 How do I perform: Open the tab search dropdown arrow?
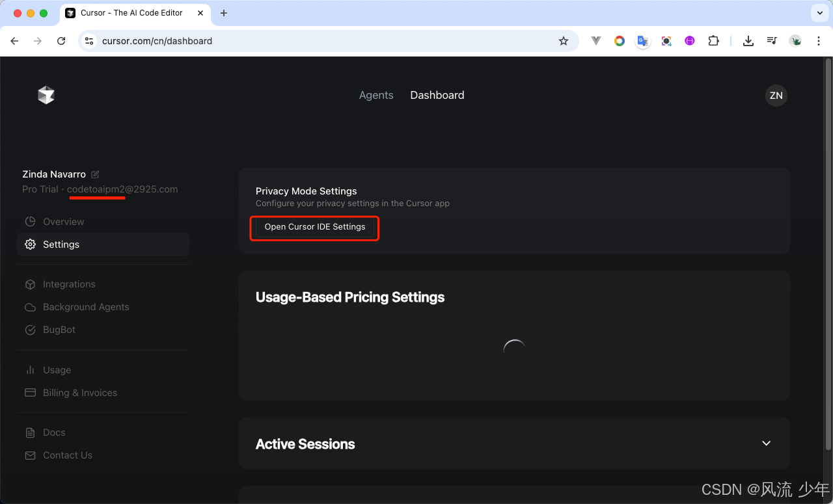click(819, 13)
